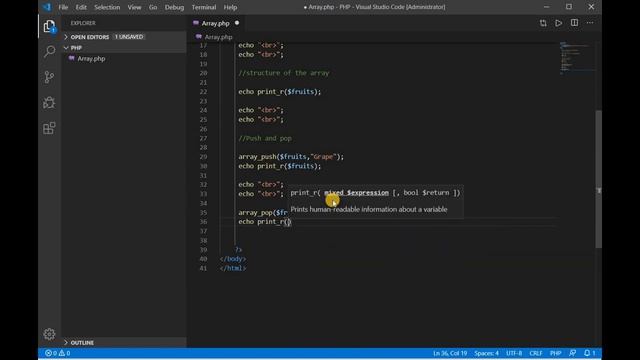Select the Array.php editor tab
640x360 pixels.
coord(216,23)
